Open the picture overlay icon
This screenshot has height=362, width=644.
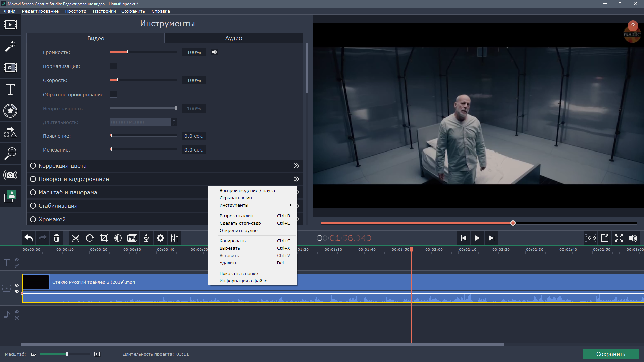132,238
